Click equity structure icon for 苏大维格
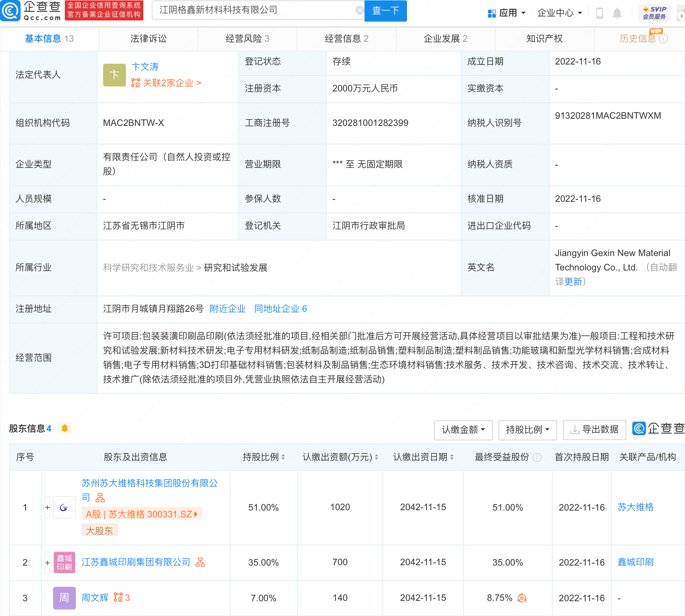 (100, 498)
